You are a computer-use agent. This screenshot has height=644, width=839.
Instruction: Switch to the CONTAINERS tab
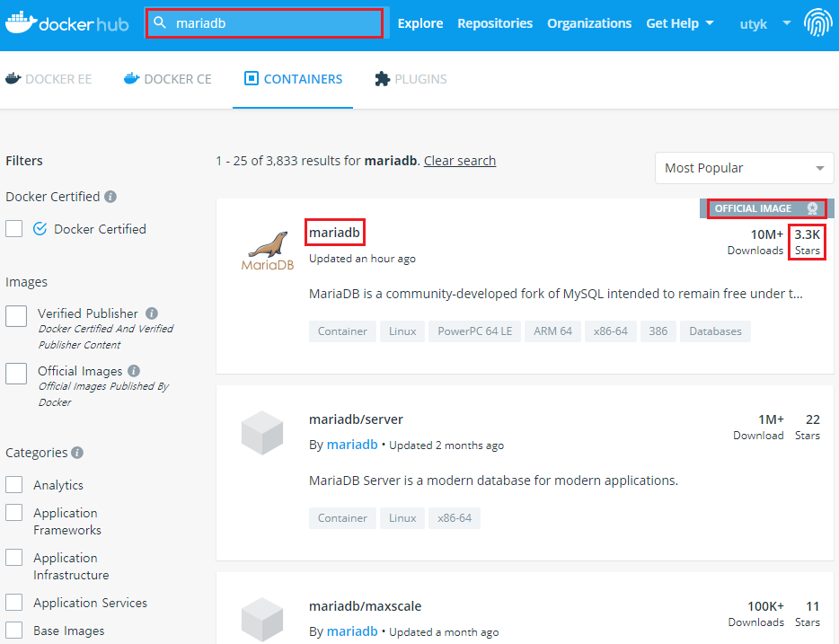[293, 79]
